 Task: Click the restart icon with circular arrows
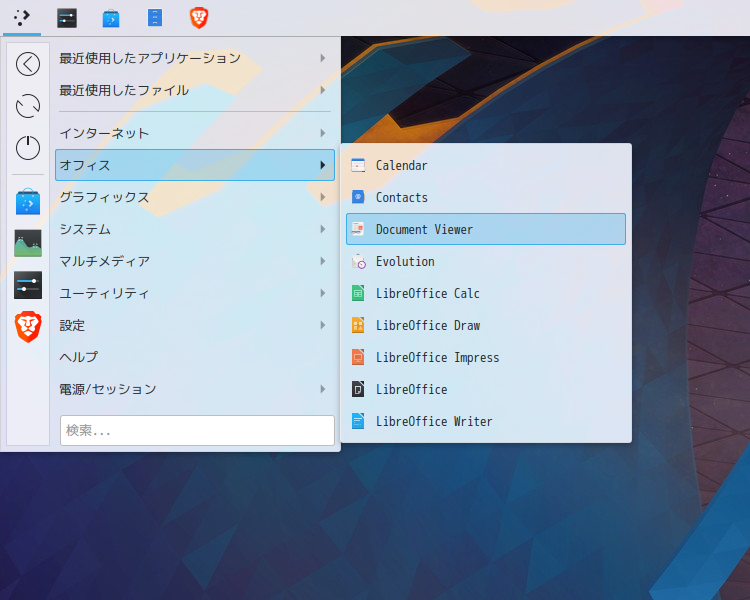(x=28, y=106)
